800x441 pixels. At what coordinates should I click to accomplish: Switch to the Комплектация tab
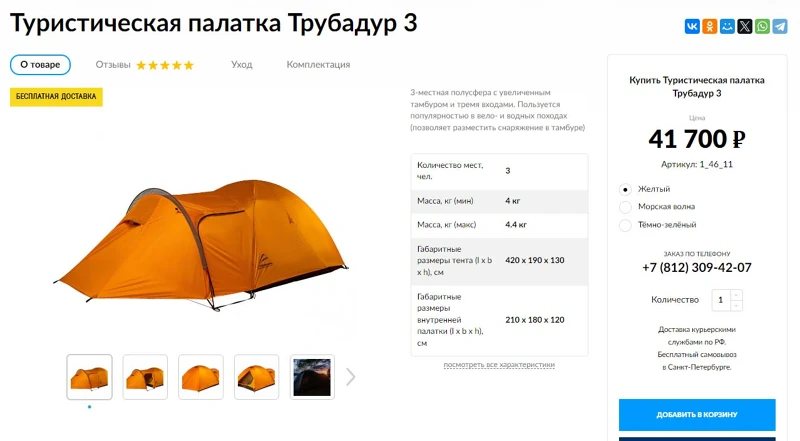[x=318, y=65]
